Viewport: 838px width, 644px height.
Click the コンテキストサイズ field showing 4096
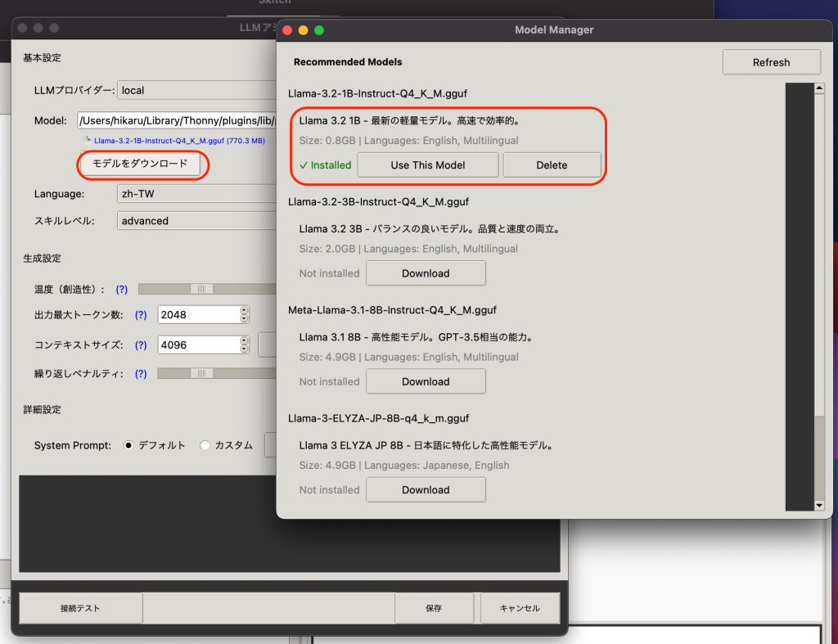pyautogui.click(x=199, y=345)
